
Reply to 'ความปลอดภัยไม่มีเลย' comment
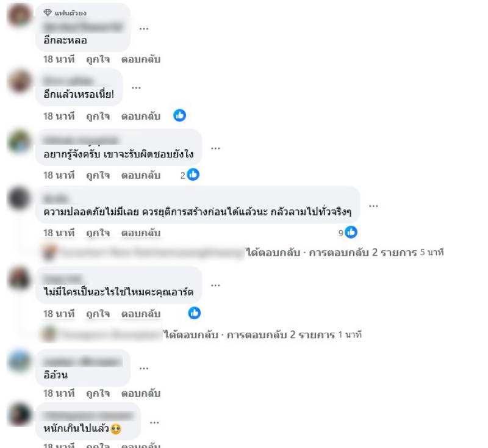pyautogui.click(x=141, y=233)
